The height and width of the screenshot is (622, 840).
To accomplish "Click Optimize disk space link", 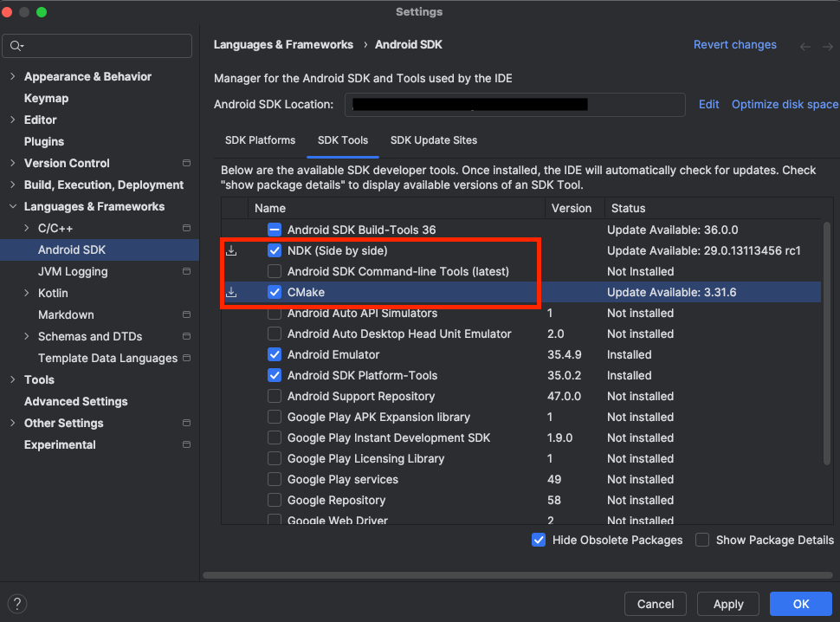I will click(785, 105).
